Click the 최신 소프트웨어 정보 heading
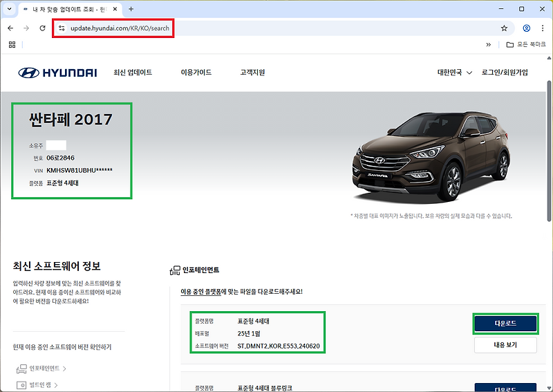Image resolution: width=553 pixels, height=392 pixels. [x=57, y=266]
